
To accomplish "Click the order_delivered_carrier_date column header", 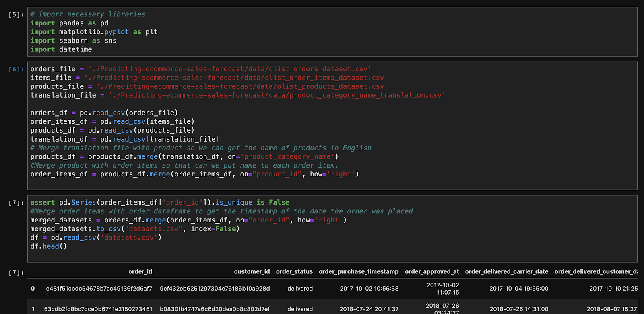I will pos(507,271).
